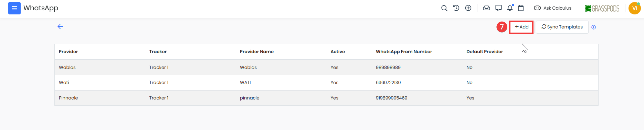
Task: Click the circled plus quick-create icon
Action: (468, 8)
